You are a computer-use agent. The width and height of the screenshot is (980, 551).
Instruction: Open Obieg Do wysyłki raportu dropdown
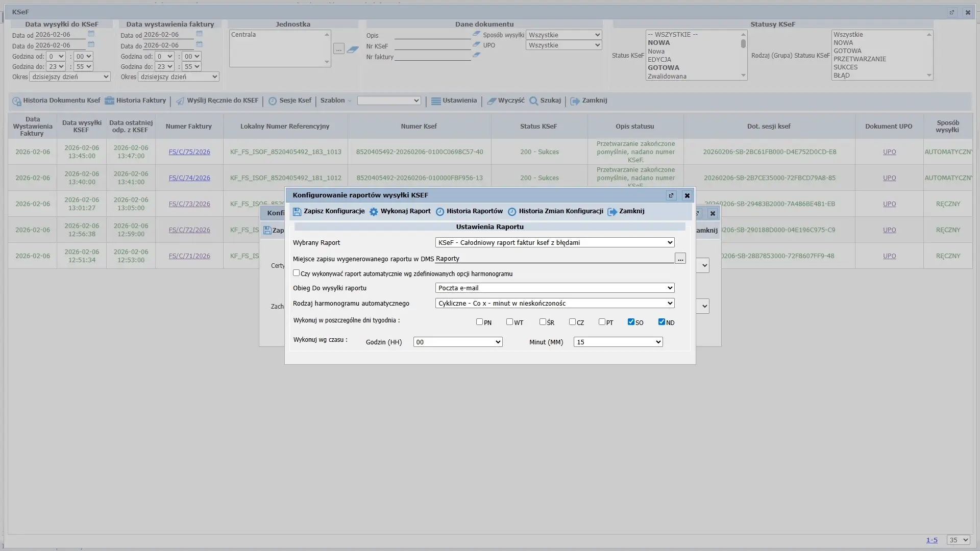554,288
